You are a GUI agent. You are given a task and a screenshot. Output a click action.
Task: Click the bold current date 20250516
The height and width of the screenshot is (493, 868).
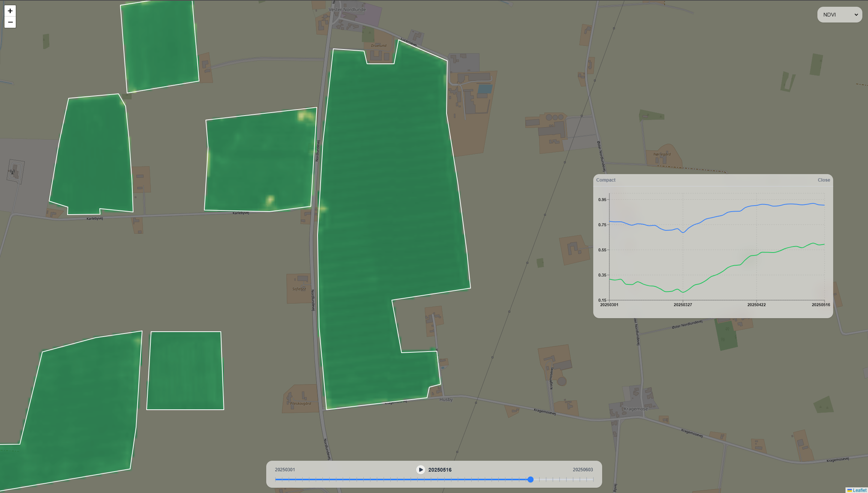click(440, 469)
